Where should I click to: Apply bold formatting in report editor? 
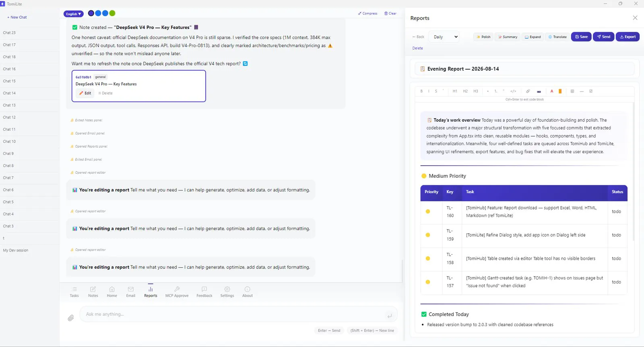[421, 91]
